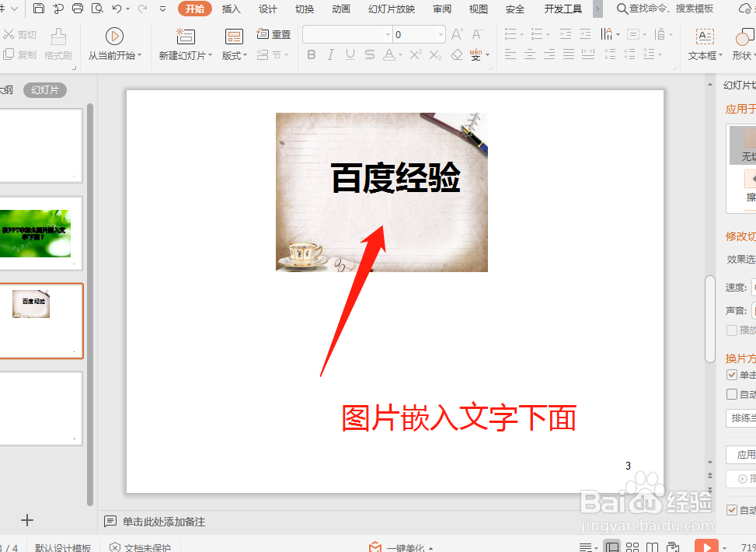Click the Print Preview icon

click(x=97, y=9)
